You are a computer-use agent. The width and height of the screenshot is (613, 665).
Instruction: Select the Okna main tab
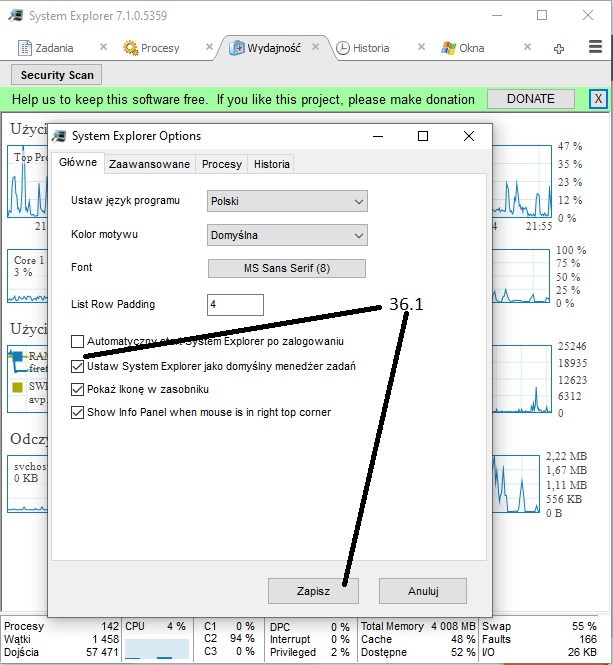coord(471,48)
